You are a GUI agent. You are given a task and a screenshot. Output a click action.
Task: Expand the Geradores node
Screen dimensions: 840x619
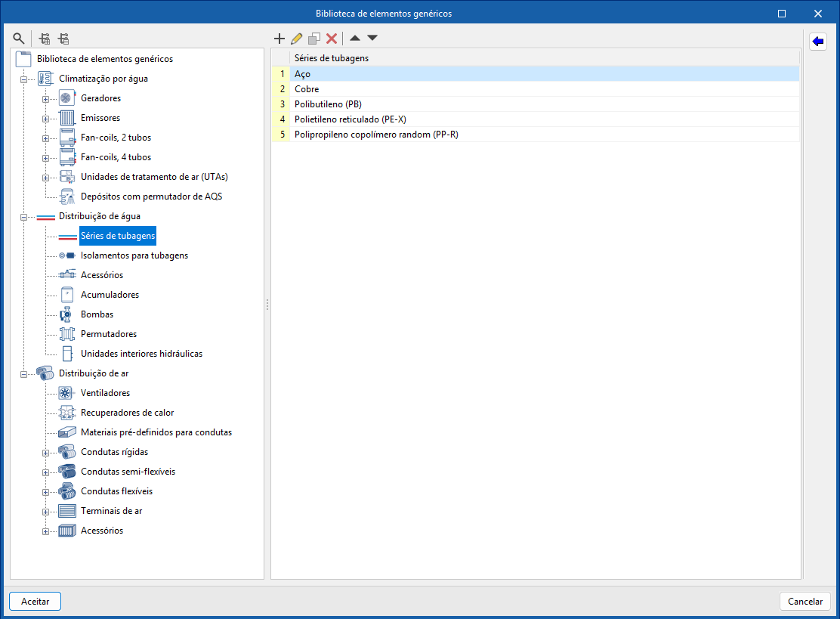pos(45,99)
